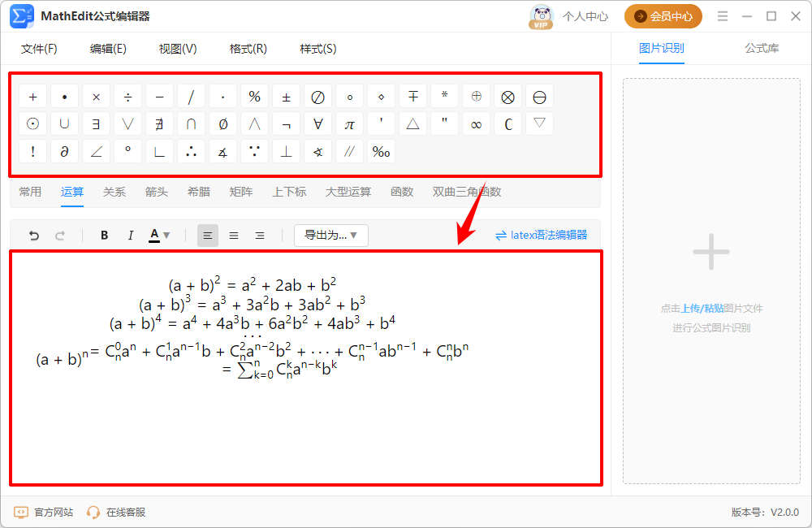This screenshot has width=812, height=528.
Task: Open the 导出为 export dropdown
Action: click(x=331, y=236)
